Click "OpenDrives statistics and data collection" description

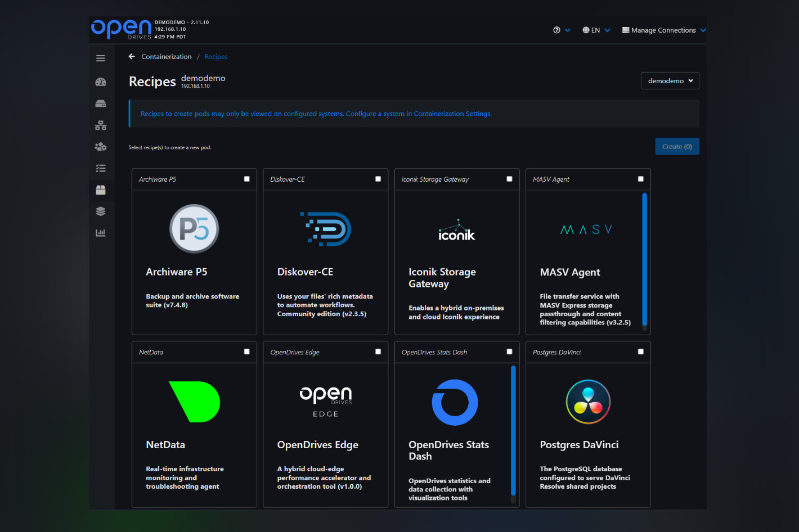pyautogui.click(x=450, y=489)
